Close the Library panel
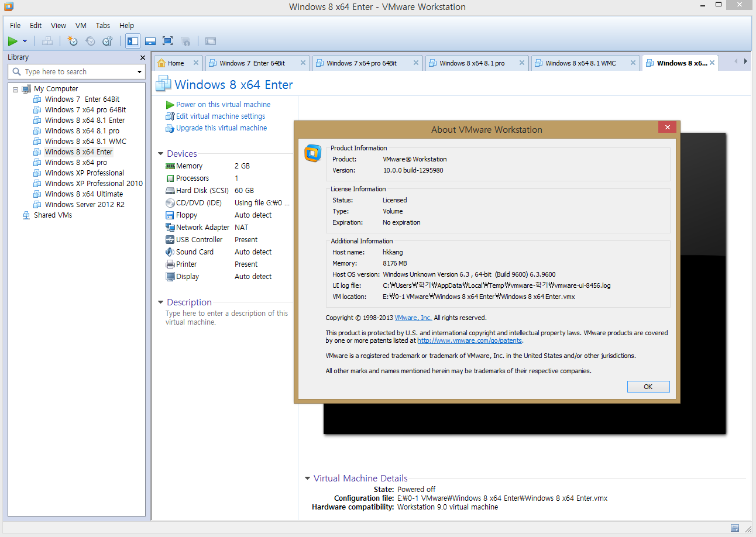756x537 pixels. click(x=143, y=57)
